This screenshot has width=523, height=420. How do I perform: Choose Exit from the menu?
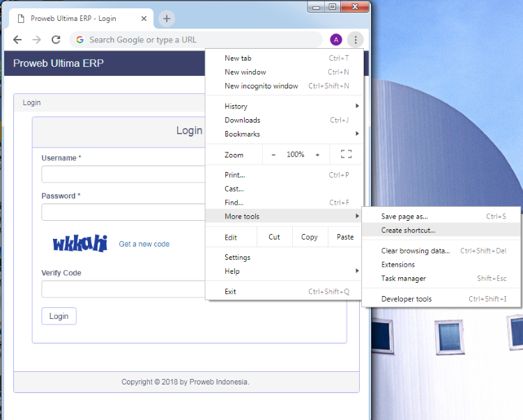[284, 291]
